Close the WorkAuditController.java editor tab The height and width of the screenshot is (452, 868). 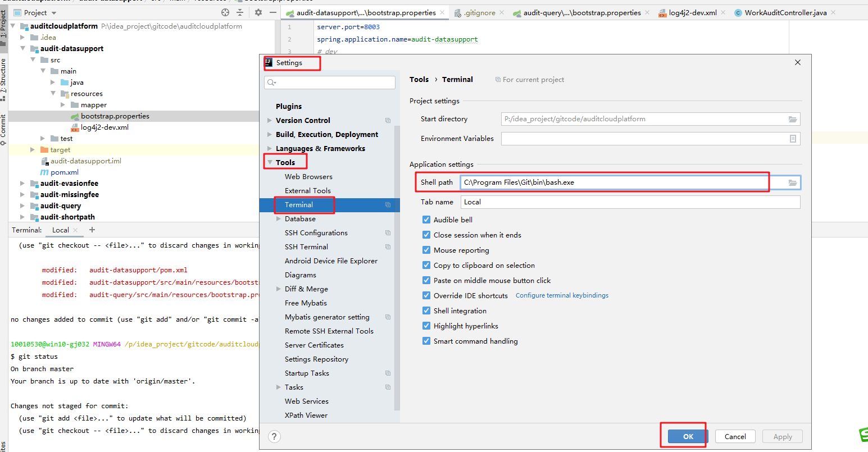[x=833, y=12]
